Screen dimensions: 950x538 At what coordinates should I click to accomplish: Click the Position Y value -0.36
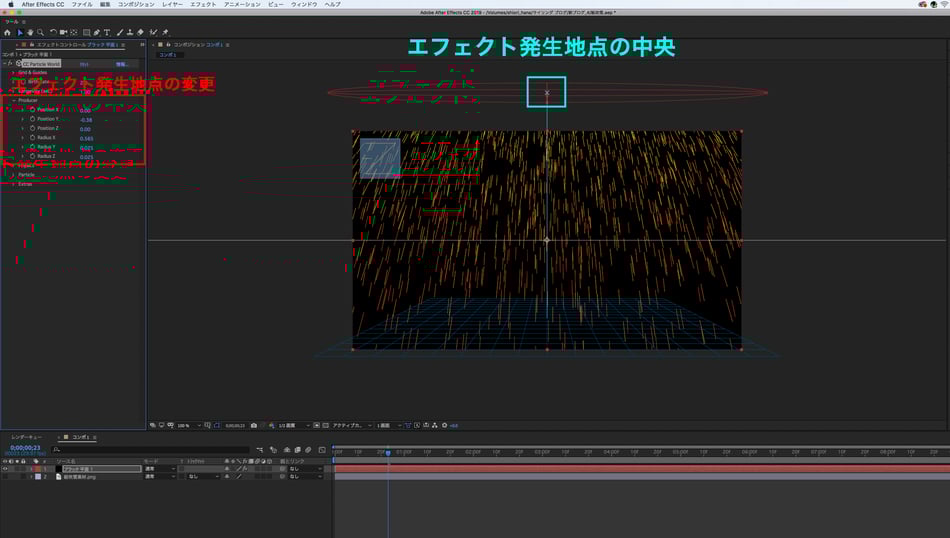(x=86, y=119)
